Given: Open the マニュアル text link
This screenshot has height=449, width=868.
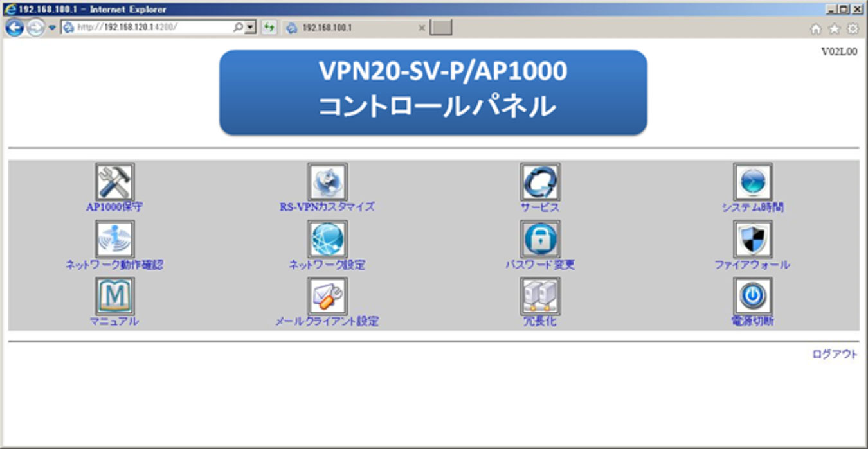Looking at the screenshot, I should point(114,321).
